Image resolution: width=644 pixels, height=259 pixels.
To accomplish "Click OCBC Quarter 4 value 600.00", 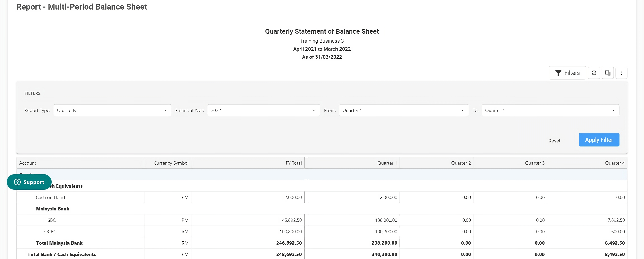I will (x=618, y=232).
